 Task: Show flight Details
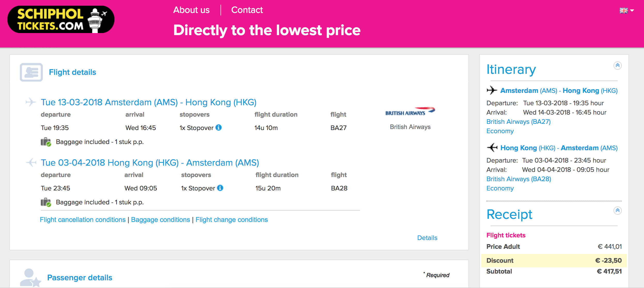click(x=427, y=238)
